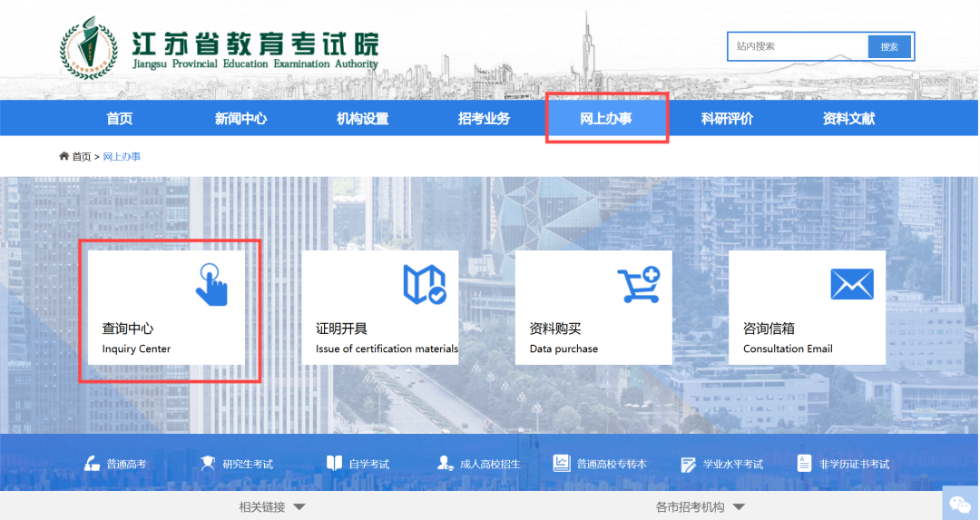Select the 网上办事 navigation tab

pos(605,118)
